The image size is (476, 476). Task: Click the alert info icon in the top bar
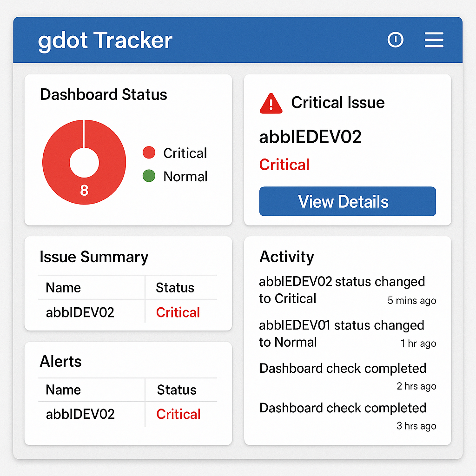[396, 40]
